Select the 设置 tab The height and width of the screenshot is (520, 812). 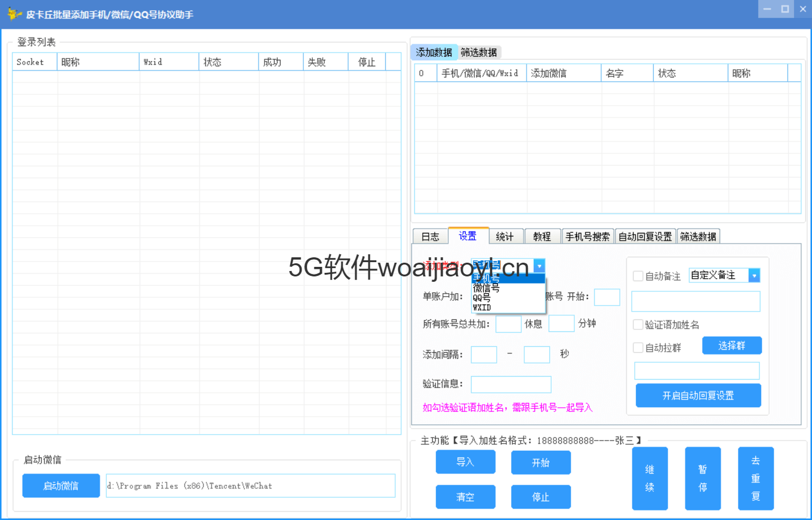468,236
